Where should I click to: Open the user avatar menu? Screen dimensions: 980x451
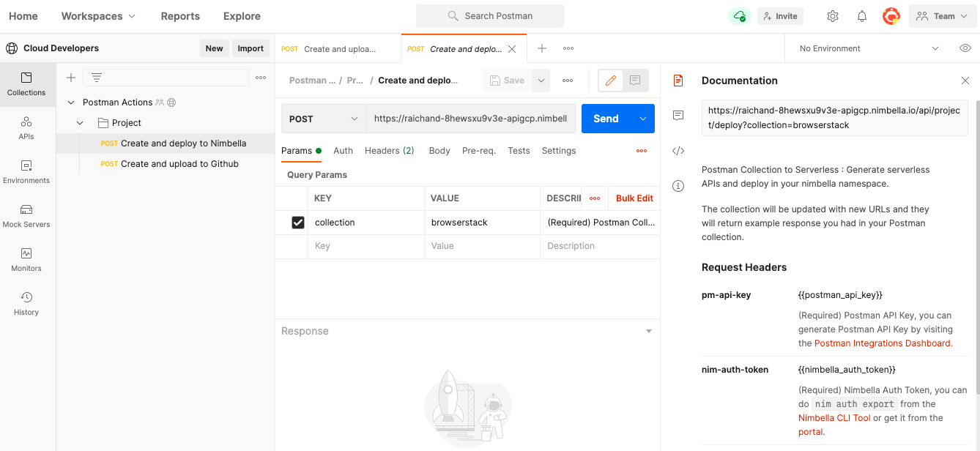[891, 16]
